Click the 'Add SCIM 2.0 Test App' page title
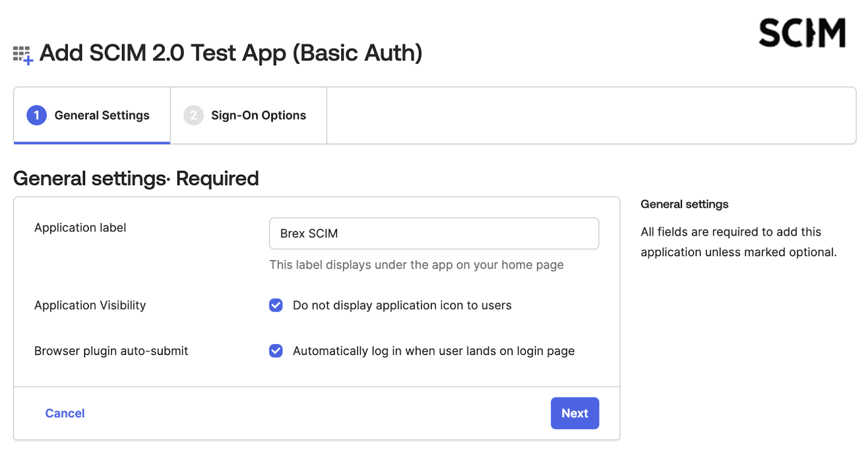 click(231, 53)
